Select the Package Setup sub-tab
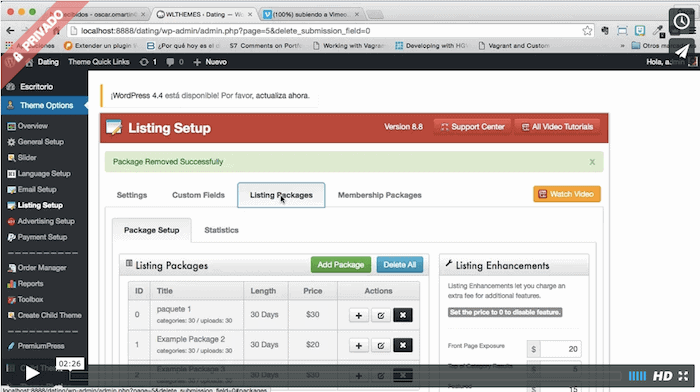The height and width of the screenshot is (392, 700). pos(151,230)
